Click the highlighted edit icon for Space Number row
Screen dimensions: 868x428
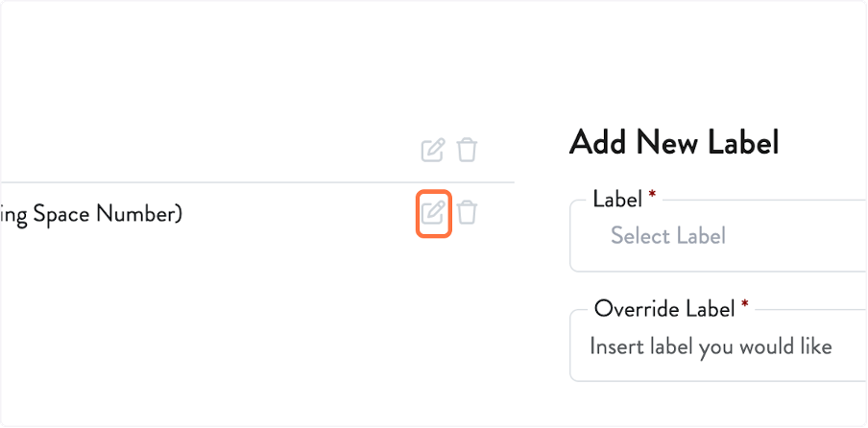point(434,212)
